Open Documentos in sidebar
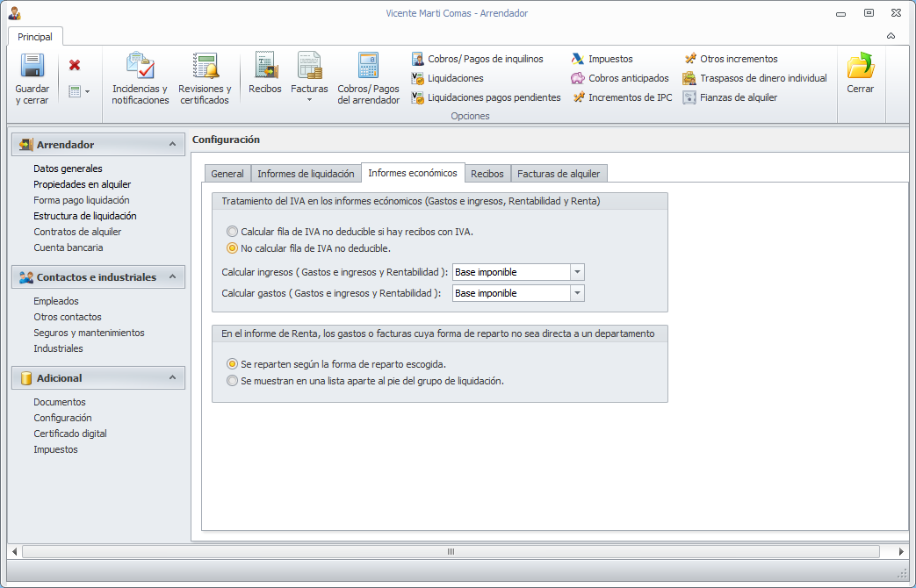The image size is (916, 588). [x=60, y=402]
